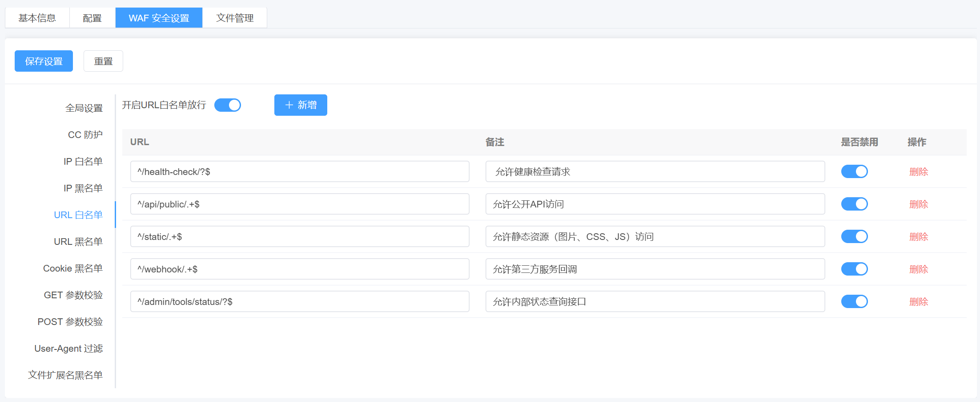Edit the ^/webhook/.+$ URL field

[x=300, y=269]
